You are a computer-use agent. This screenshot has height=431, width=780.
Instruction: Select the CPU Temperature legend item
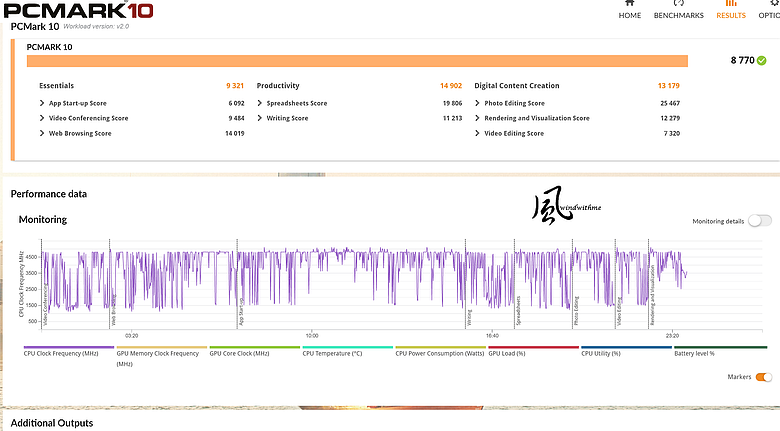tap(332, 353)
